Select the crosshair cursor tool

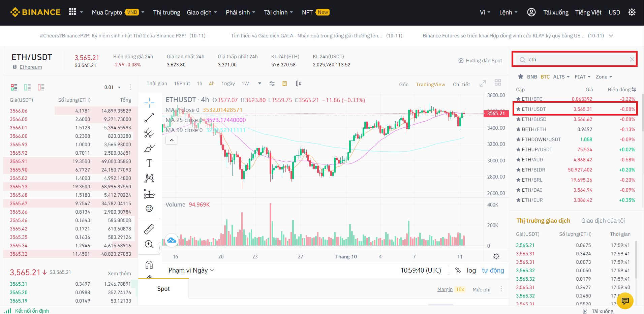(149, 102)
